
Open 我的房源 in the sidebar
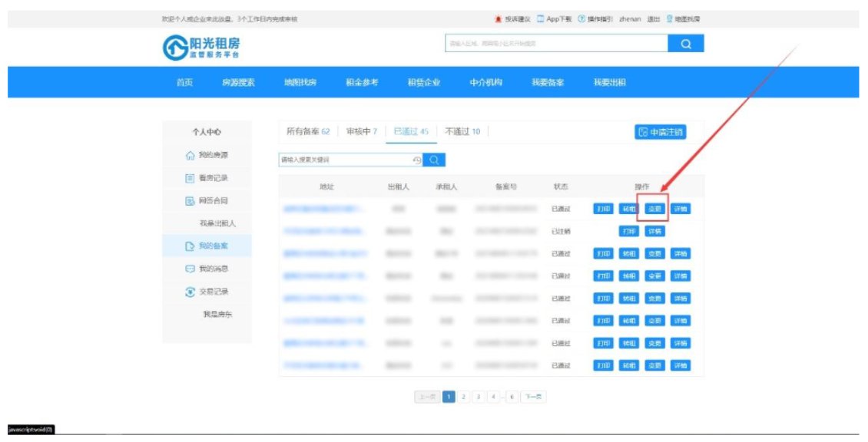point(207,156)
